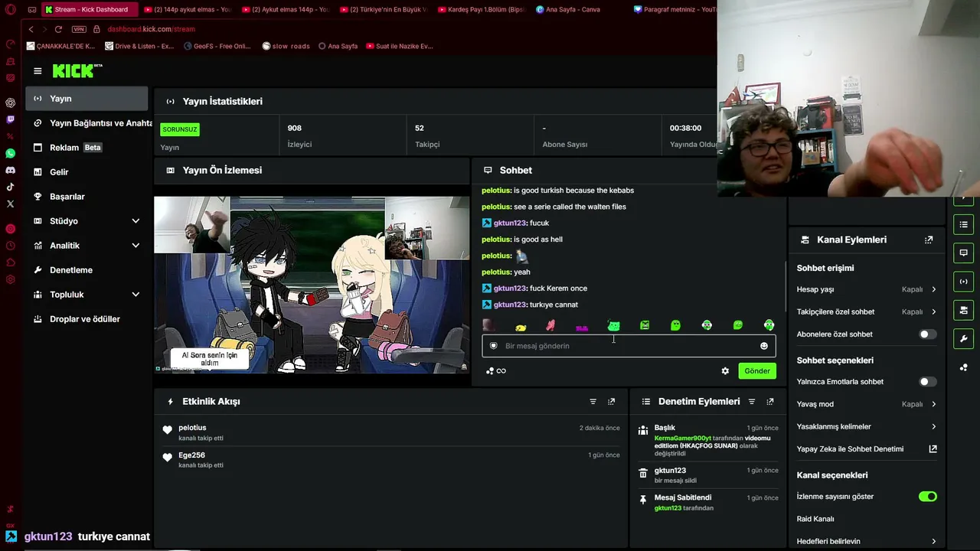The height and width of the screenshot is (551, 980).
Task: Open the list view icon in right rail
Action: click(964, 224)
